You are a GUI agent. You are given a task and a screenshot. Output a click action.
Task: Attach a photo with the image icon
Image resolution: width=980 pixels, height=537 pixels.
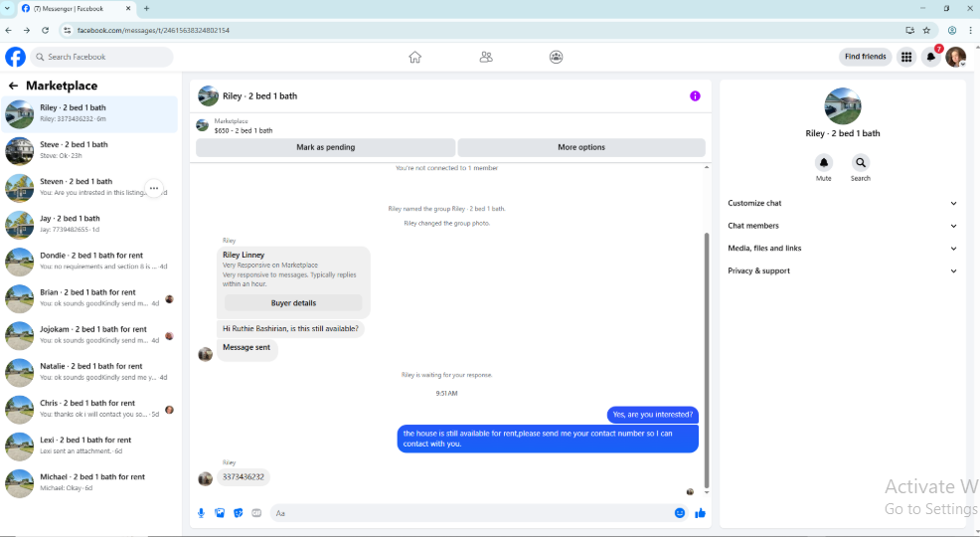[220, 513]
